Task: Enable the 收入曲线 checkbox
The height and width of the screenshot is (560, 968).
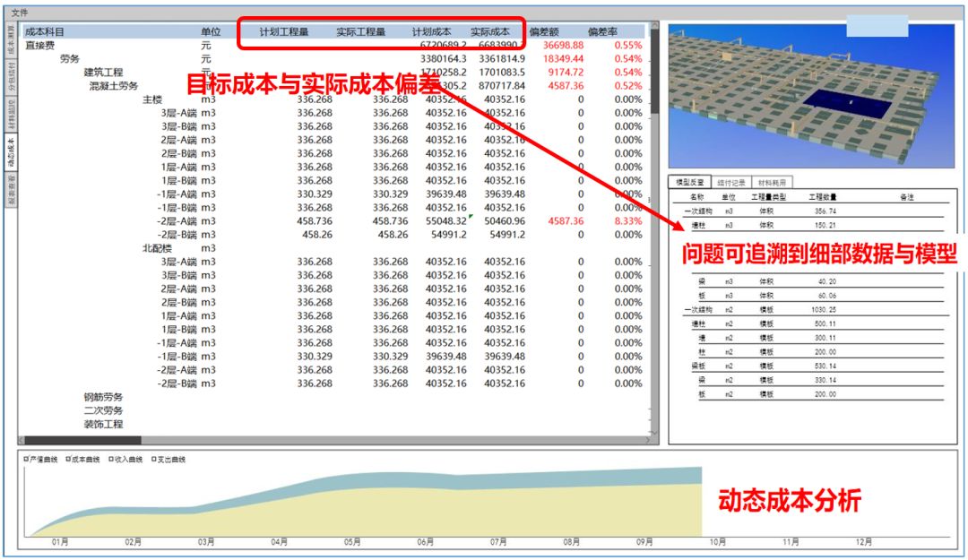Action: tap(111, 460)
